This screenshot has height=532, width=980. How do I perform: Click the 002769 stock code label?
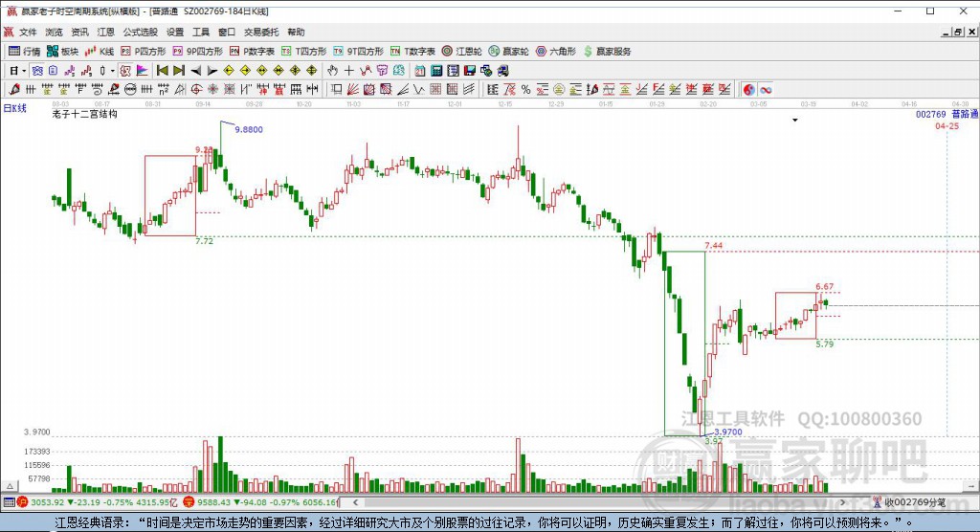point(930,114)
